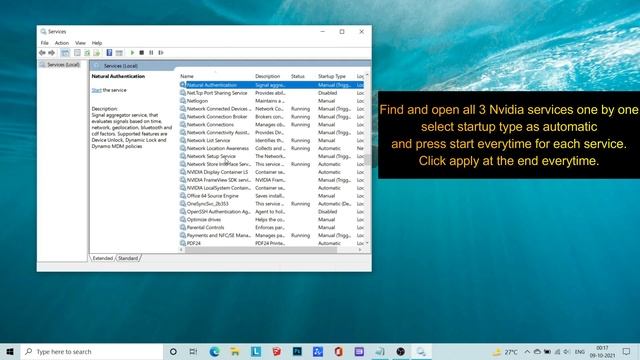Viewport: 640px width, 360px height.
Task: Show hidden system tray icons chevron
Action: (527, 351)
